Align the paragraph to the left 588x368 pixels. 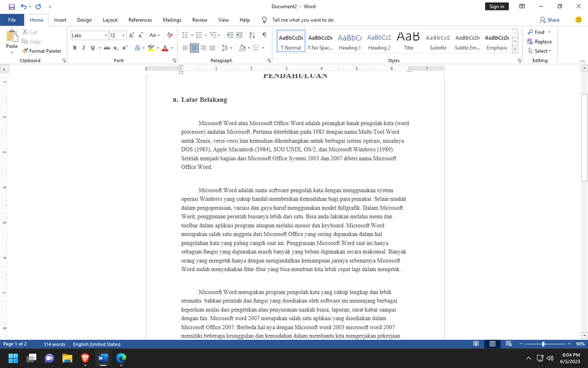(185, 48)
